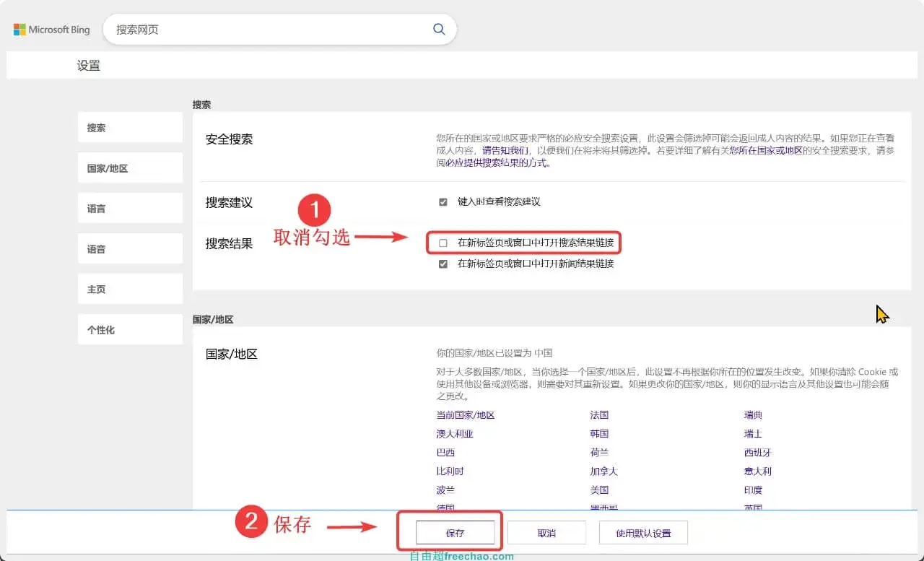Toggle 在新标签页或窗口中打开搜索结果链接 checkbox

443,243
